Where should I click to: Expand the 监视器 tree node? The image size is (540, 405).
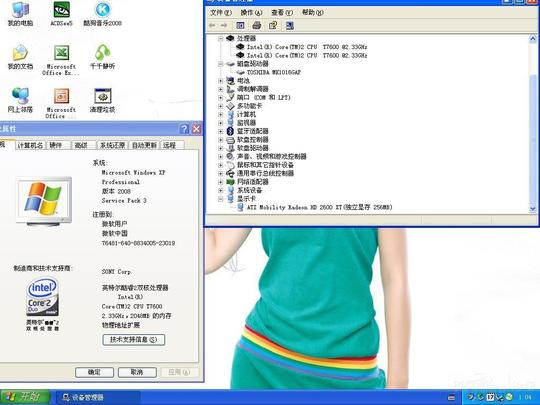point(221,123)
